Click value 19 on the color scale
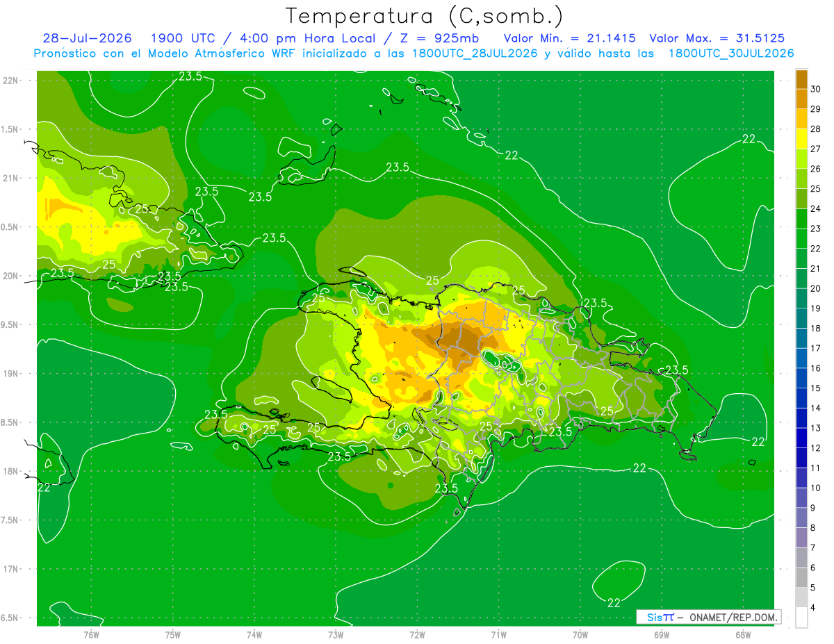 (816, 308)
